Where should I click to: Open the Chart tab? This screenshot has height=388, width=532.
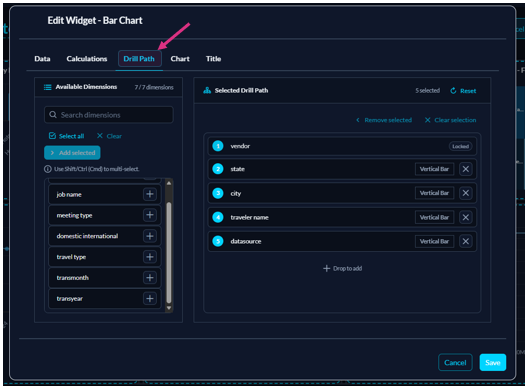pyautogui.click(x=180, y=59)
